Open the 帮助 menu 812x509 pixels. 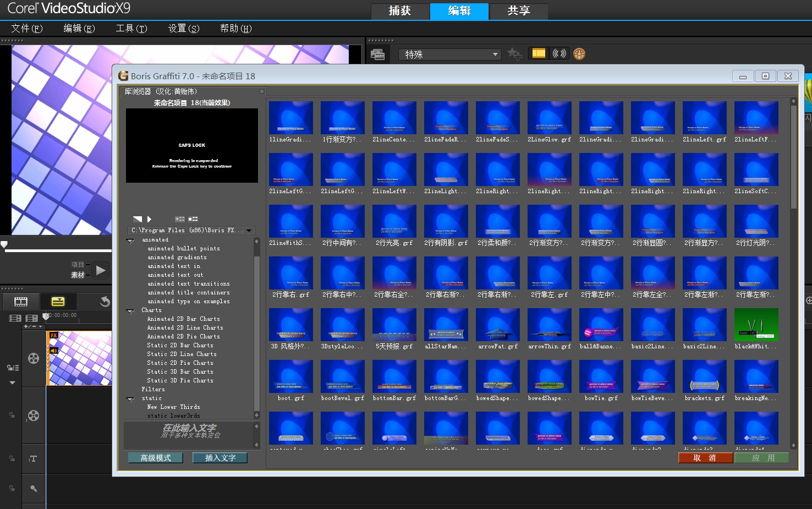click(x=235, y=29)
